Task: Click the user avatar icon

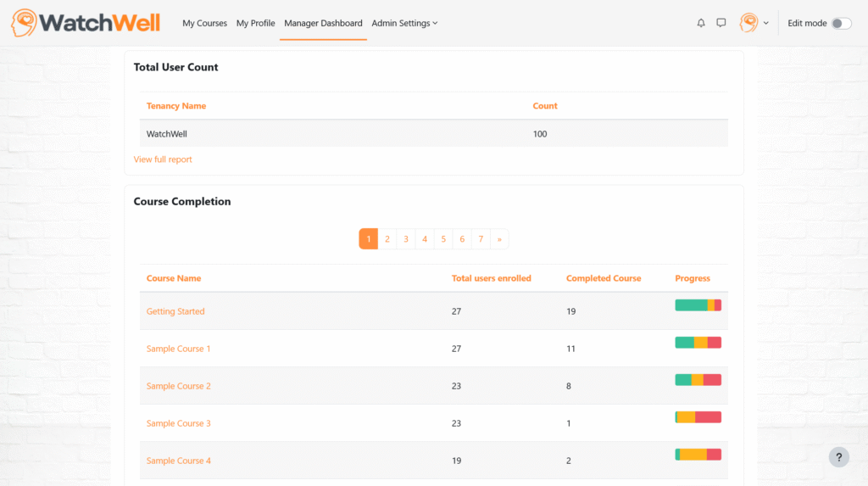Action: [x=748, y=23]
